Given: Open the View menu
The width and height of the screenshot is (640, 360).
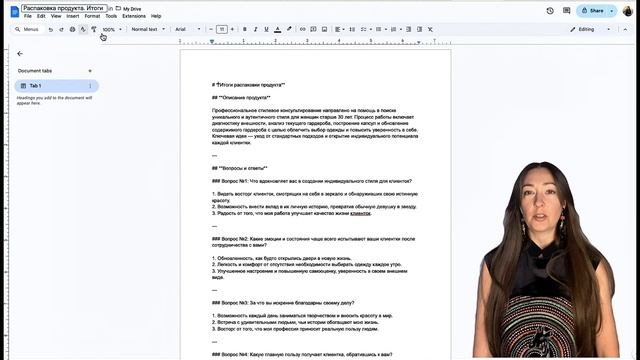Looking at the screenshot, I should pos(56,16).
